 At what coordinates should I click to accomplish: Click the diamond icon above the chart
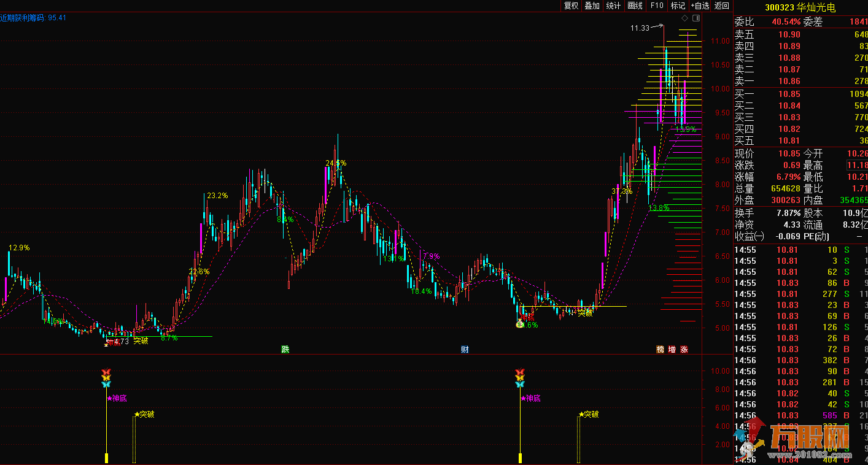tap(684, 19)
